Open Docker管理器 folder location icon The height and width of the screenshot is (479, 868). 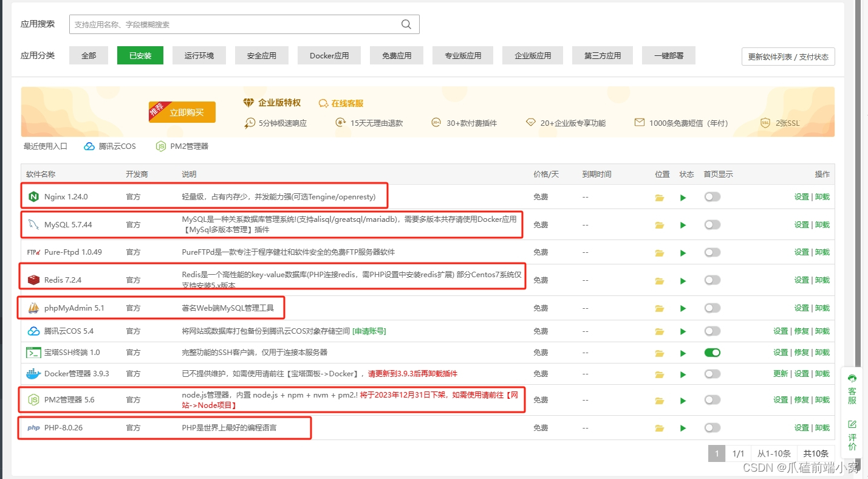point(660,374)
